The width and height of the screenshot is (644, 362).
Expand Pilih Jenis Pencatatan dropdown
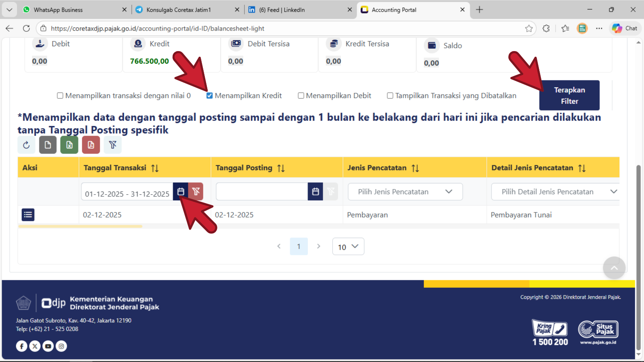pyautogui.click(x=405, y=192)
